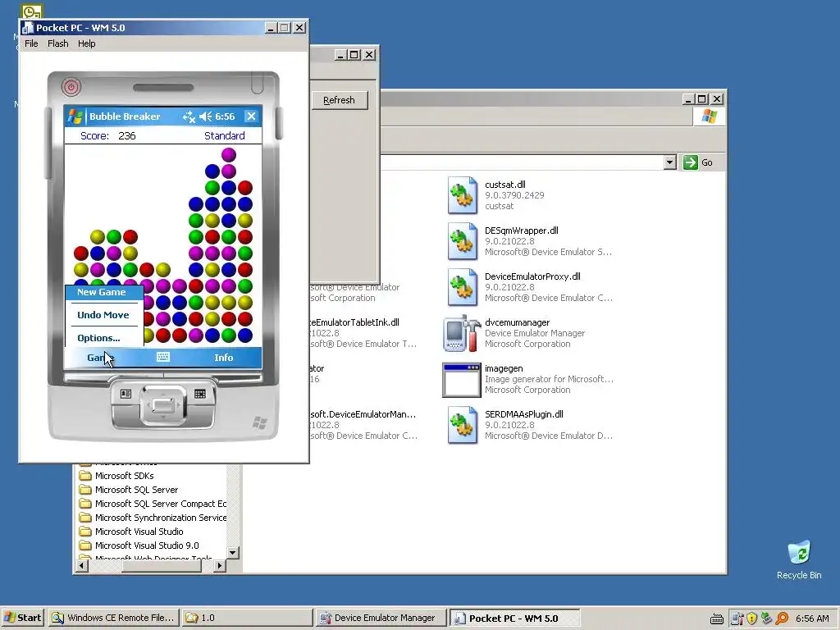Viewport: 840px width, 630px height.
Task: Click the folder tree scroll-down arrow
Action: click(232, 552)
